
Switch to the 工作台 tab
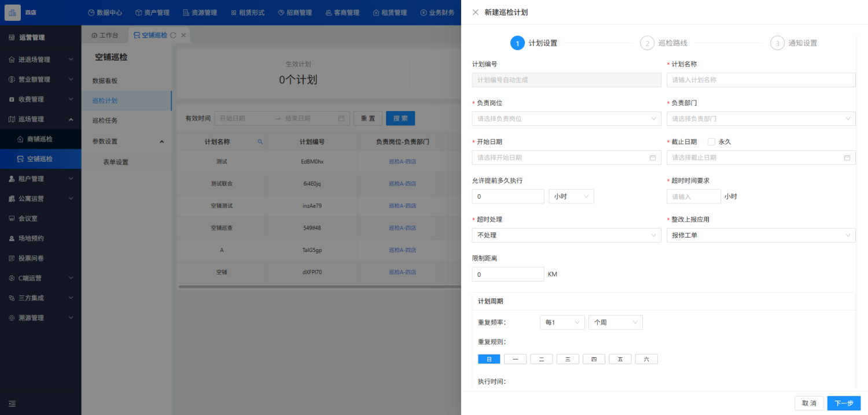[x=105, y=35]
